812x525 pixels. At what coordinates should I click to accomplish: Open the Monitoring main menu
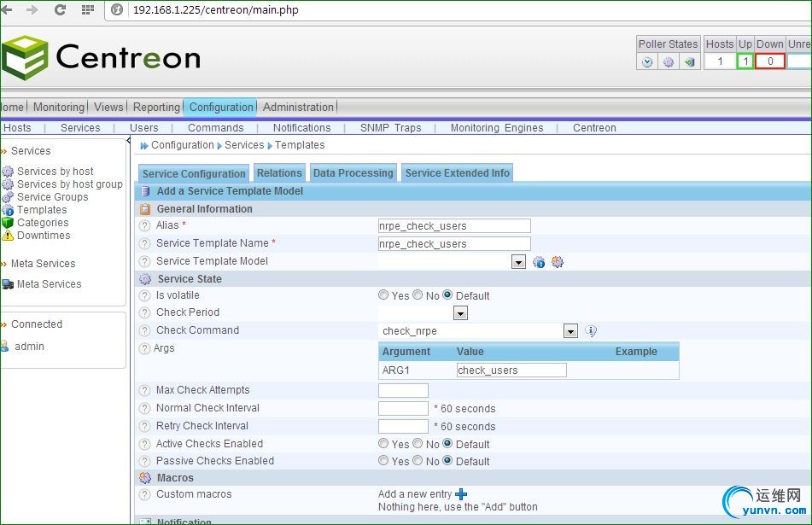(59, 108)
